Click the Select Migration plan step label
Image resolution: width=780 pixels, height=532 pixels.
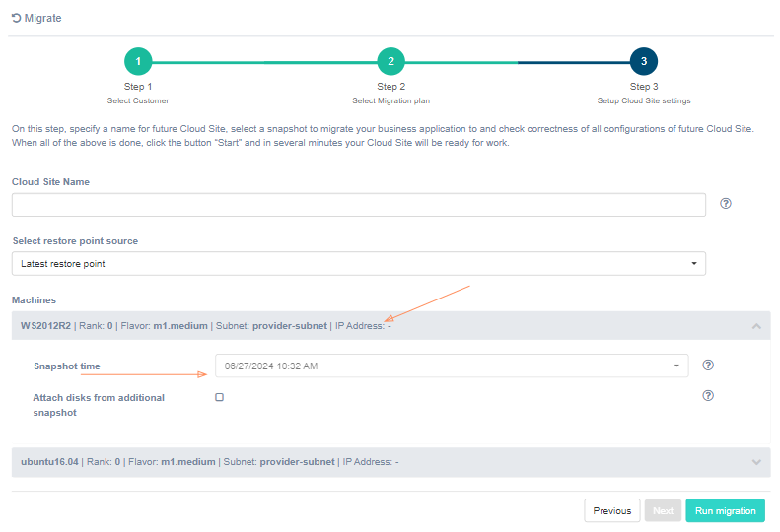(390, 100)
